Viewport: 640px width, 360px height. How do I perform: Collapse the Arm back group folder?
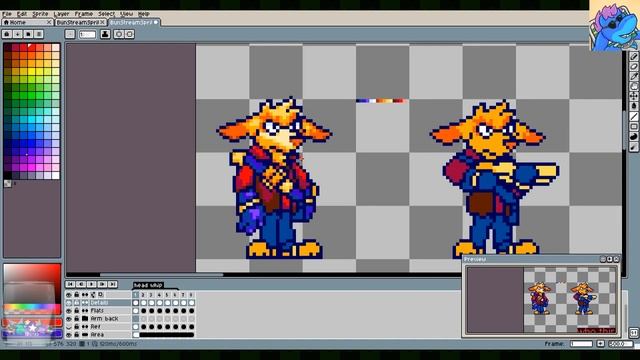click(x=85, y=319)
